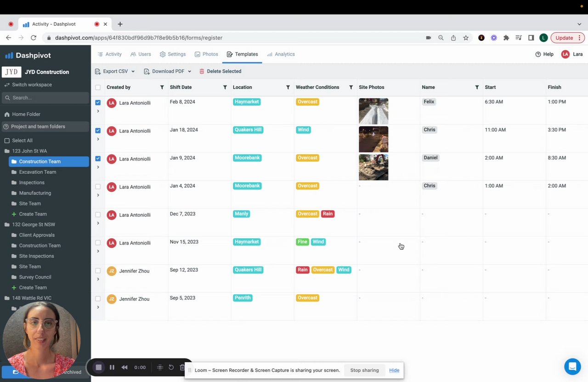Open the Settings tab

173,54
